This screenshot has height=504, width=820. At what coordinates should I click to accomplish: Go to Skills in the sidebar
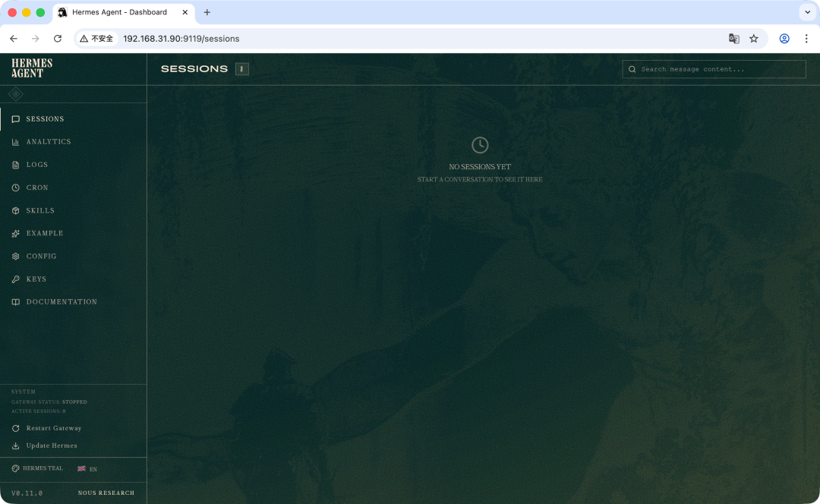click(x=73, y=211)
